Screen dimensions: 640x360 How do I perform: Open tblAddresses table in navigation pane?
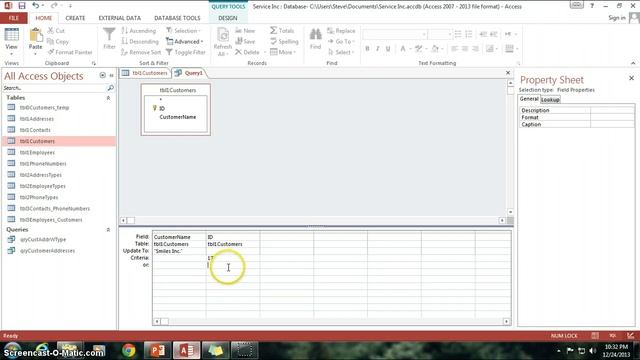tap(37, 119)
